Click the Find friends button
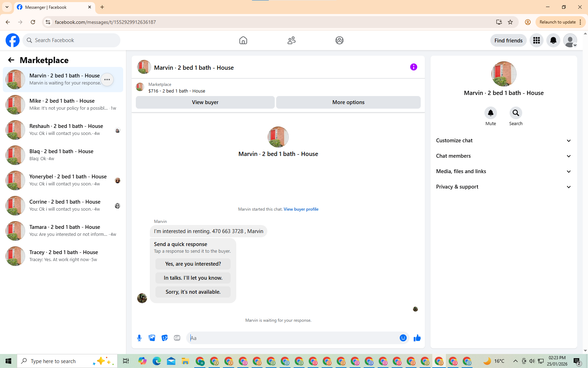588x368 pixels. 509,40
